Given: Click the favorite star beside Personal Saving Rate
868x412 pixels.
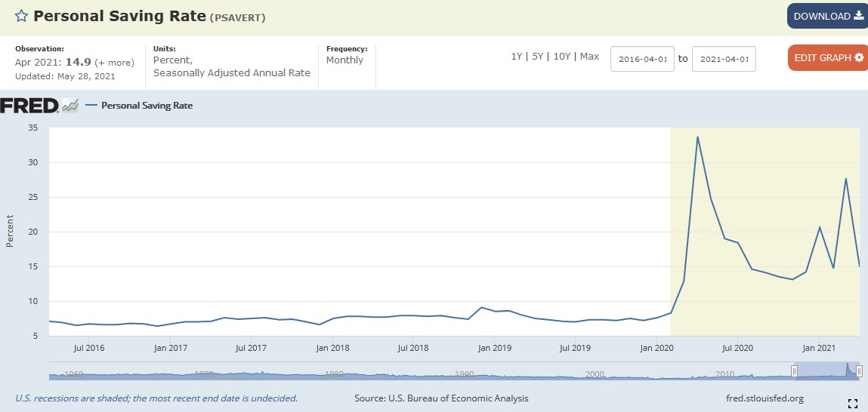Looking at the screenshot, I should pyautogui.click(x=21, y=17).
